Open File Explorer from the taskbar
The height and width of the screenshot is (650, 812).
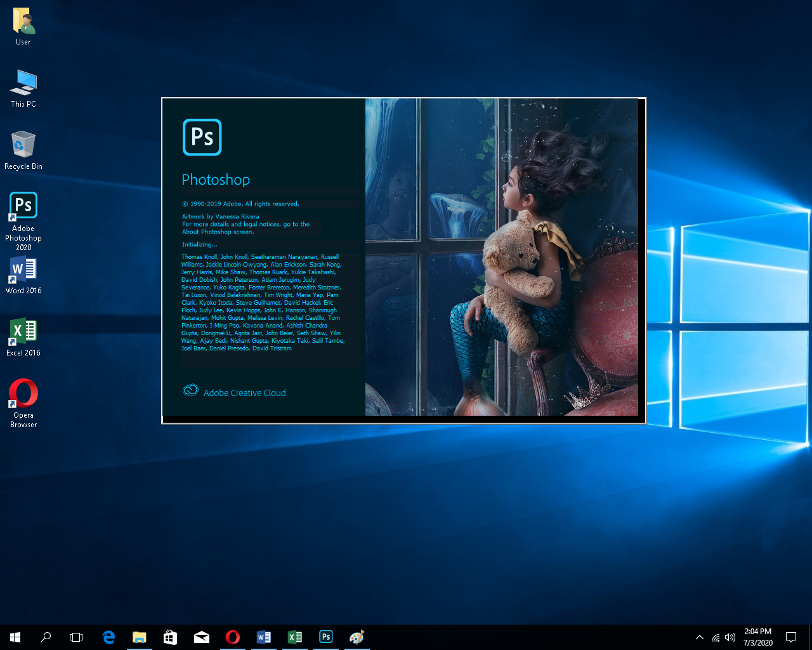coord(140,637)
